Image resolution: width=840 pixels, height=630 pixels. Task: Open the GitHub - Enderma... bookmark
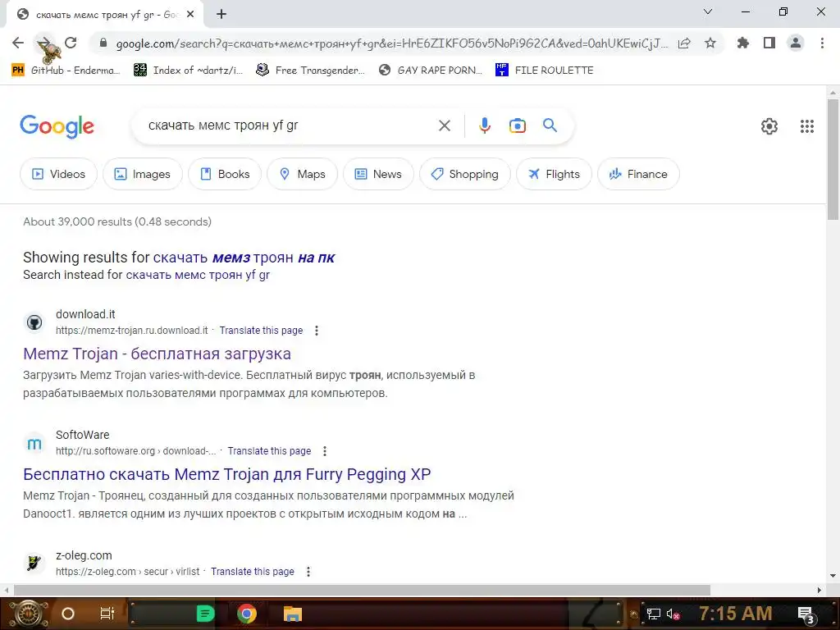[66, 71]
